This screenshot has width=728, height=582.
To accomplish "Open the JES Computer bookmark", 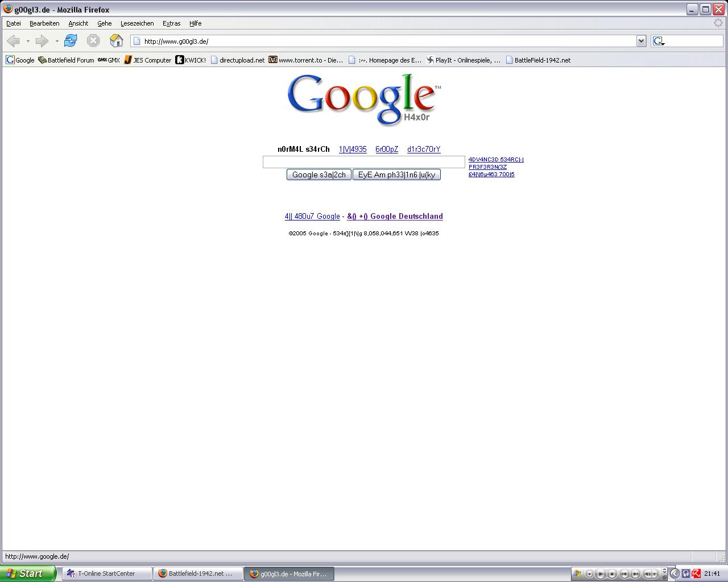I will [147, 60].
